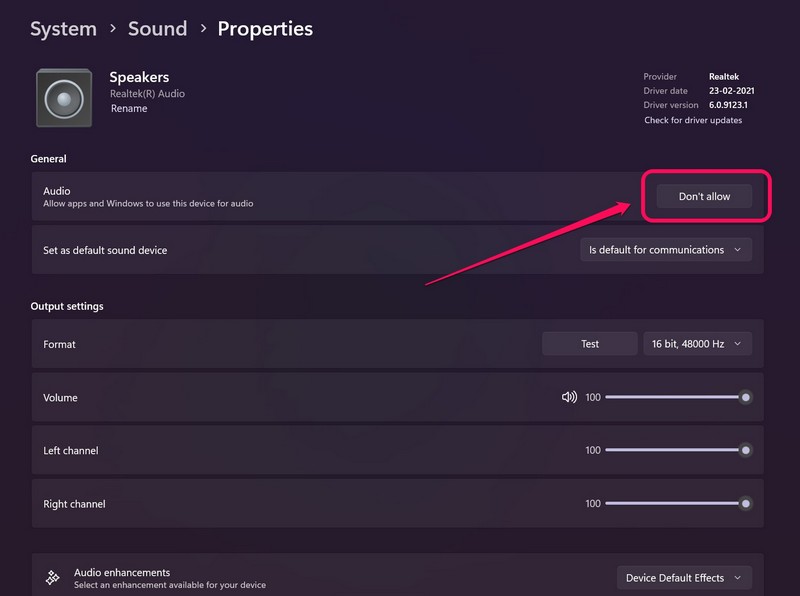The image size is (800, 596).
Task: Check for driver updates
Action: [x=693, y=121]
